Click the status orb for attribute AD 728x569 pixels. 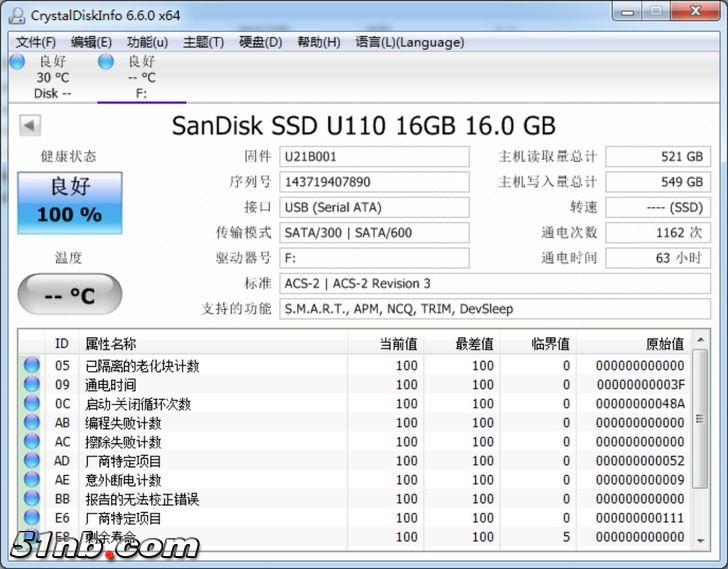tap(32, 460)
